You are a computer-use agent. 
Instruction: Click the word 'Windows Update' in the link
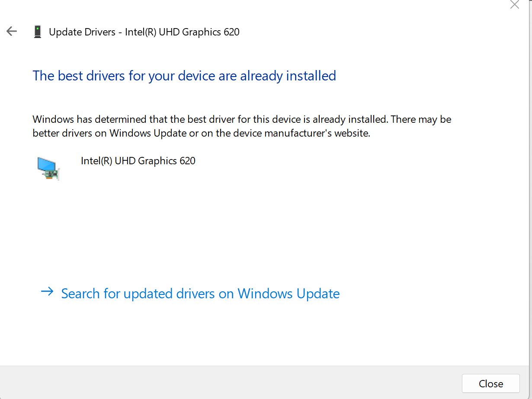288,294
